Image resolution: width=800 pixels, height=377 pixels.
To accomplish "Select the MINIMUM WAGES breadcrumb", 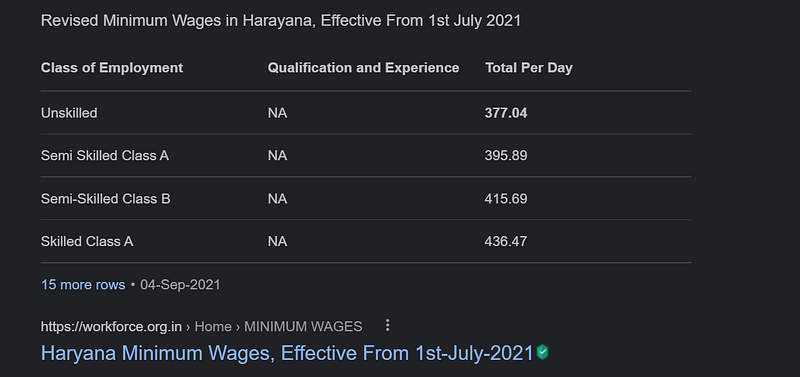I will pyautogui.click(x=303, y=326).
